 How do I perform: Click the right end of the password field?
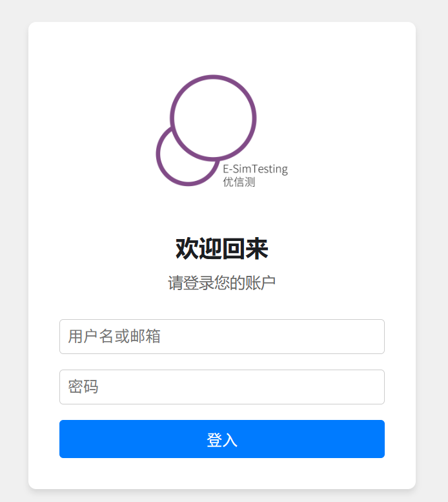(374, 387)
